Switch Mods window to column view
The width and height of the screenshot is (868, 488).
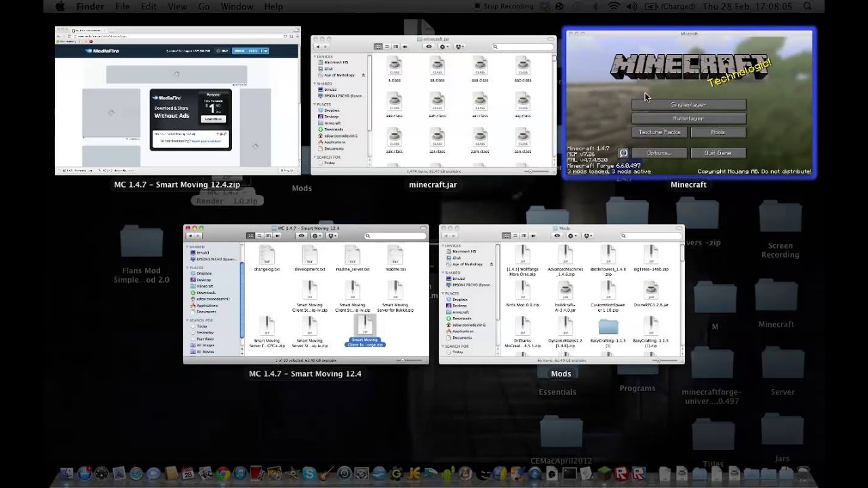(525, 236)
